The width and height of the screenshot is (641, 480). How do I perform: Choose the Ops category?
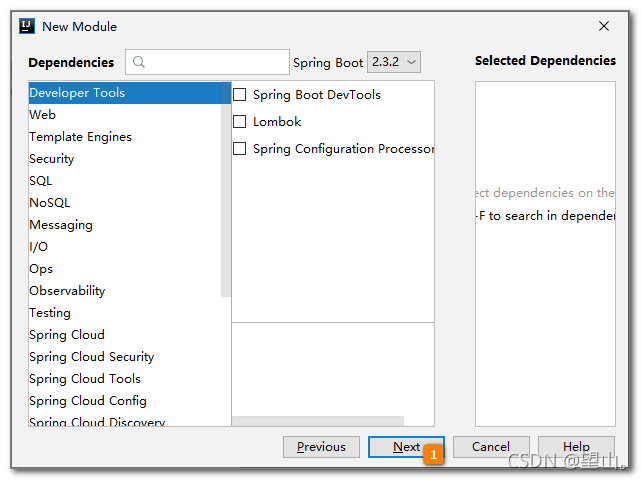(125, 269)
